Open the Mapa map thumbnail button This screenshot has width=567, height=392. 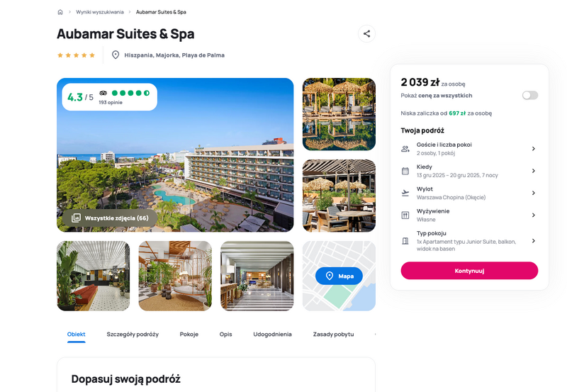pos(339,276)
